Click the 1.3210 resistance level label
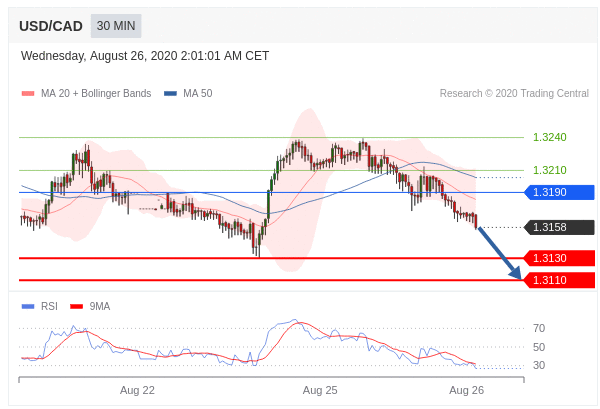This screenshot has height=409, width=600. point(549,170)
